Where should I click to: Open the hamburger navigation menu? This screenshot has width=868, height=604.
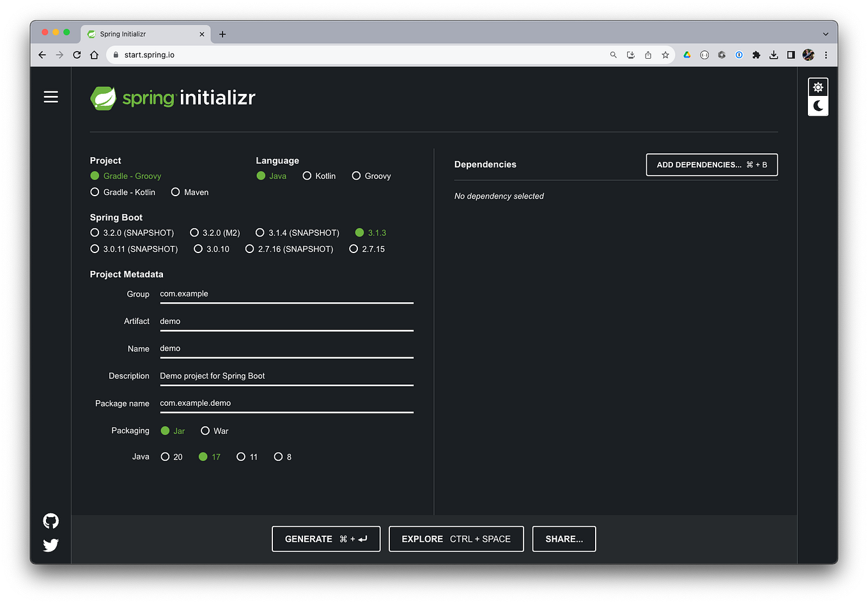pyautogui.click(x=50, y=97)
